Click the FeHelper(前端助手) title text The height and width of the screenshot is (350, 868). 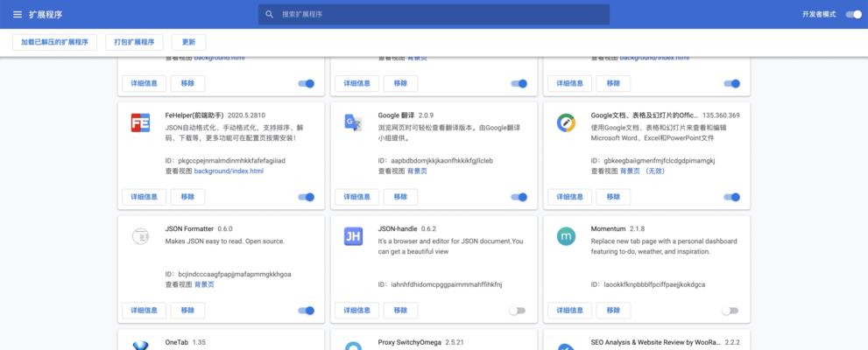(194, 115)
